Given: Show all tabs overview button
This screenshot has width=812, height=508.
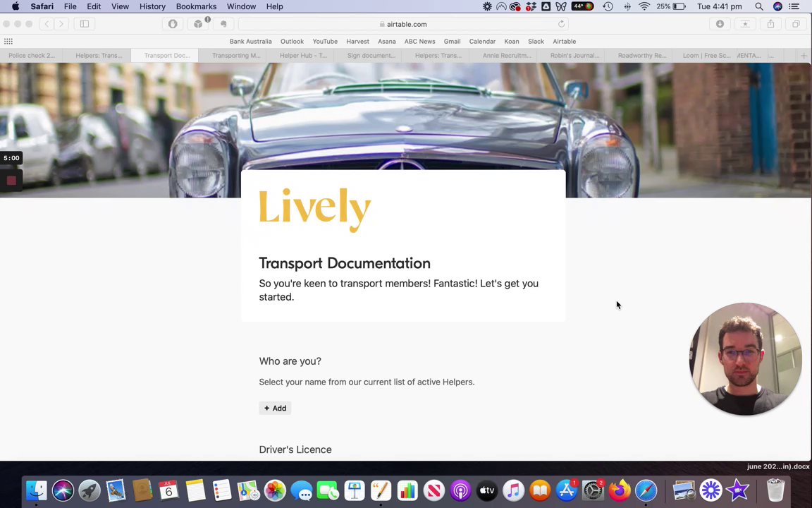Looking at the screenshot, I should pos(796,24).
